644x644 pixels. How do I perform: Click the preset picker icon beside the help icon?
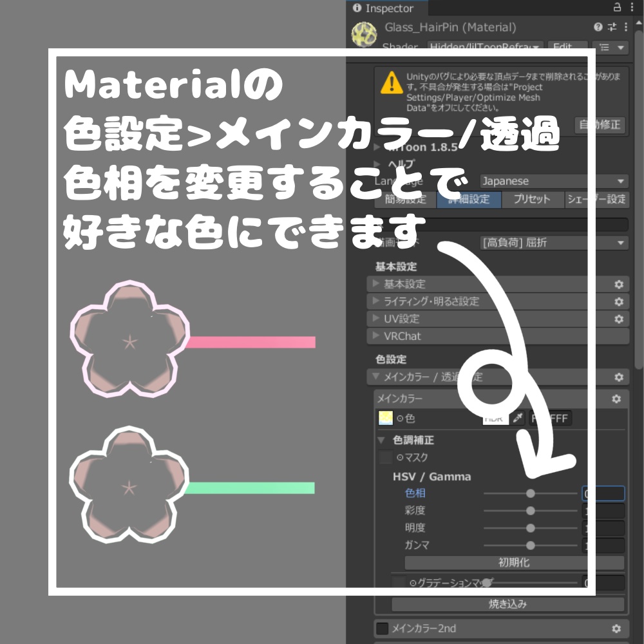tap(612, 28)
